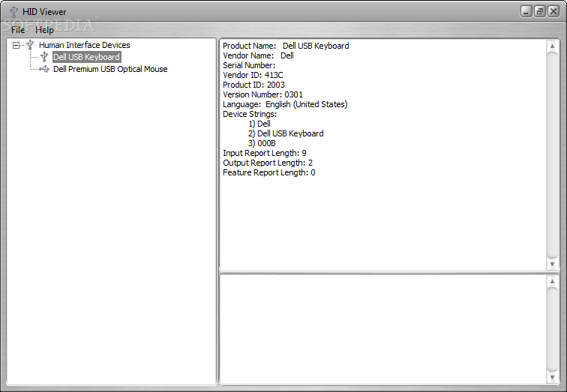
Task: Click the 'Vendor Name: Dell' line
Action: tap(258, 55)
